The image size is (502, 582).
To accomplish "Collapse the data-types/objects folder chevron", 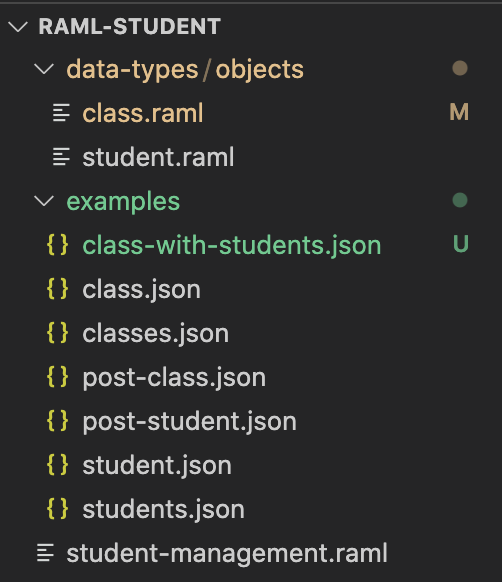I will (44, 69).
